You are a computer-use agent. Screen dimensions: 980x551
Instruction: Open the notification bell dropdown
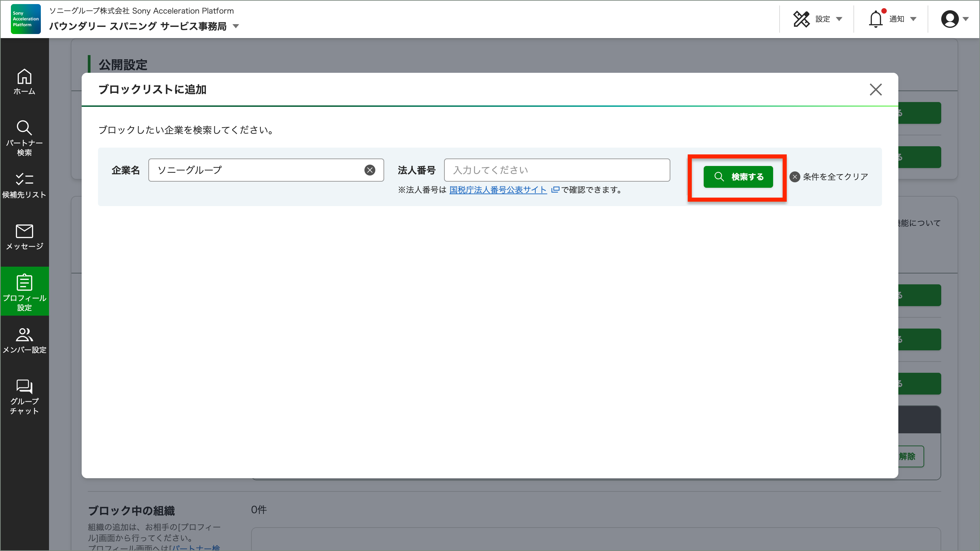coord(877,19)
